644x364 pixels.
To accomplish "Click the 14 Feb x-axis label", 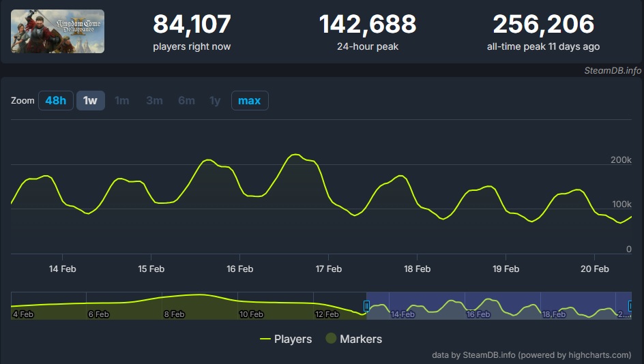I will click(x=63, y=269).
